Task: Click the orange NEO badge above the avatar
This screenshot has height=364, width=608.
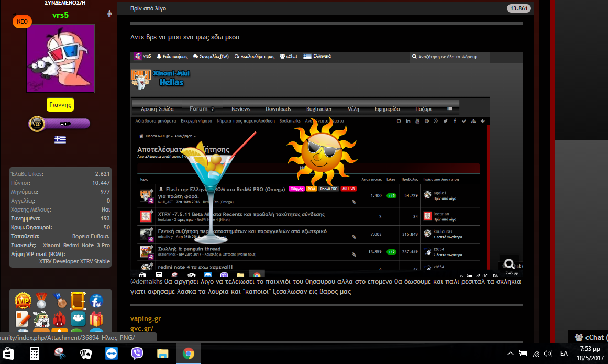Action: 22,21
